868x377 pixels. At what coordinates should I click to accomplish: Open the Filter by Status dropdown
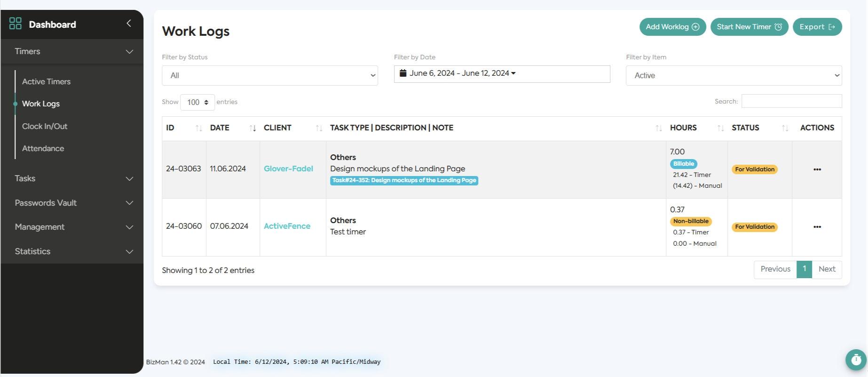click(x=270, y=75)
